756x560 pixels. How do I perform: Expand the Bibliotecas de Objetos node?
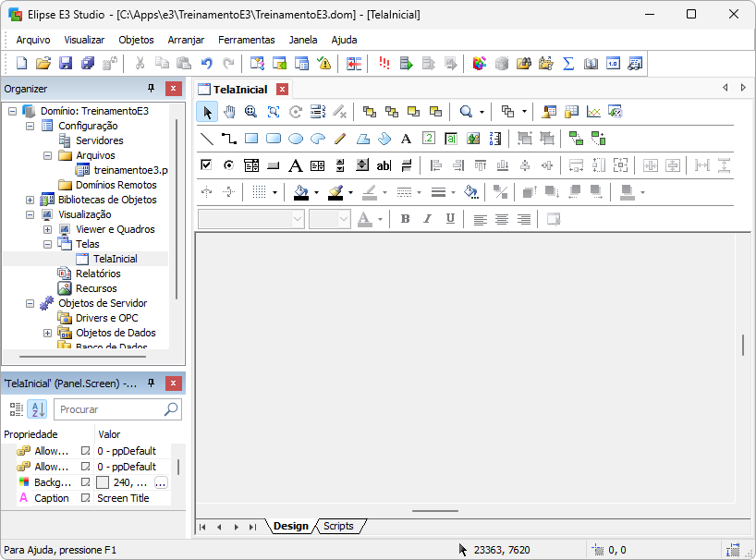pyautogui.click(x=30, y=200)
